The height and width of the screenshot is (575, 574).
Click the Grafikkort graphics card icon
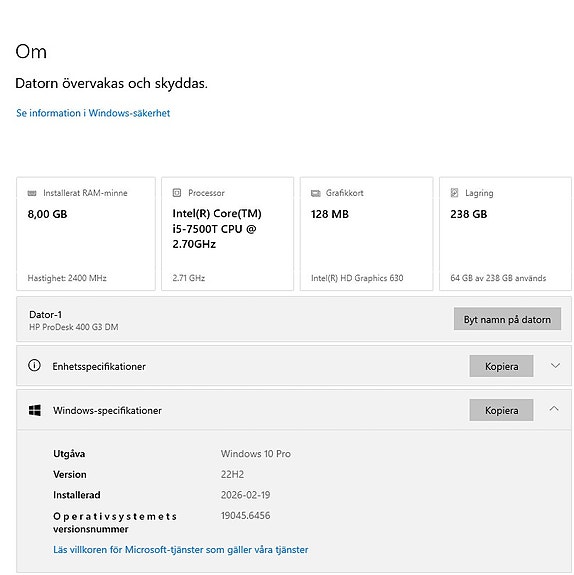[315, 193]
